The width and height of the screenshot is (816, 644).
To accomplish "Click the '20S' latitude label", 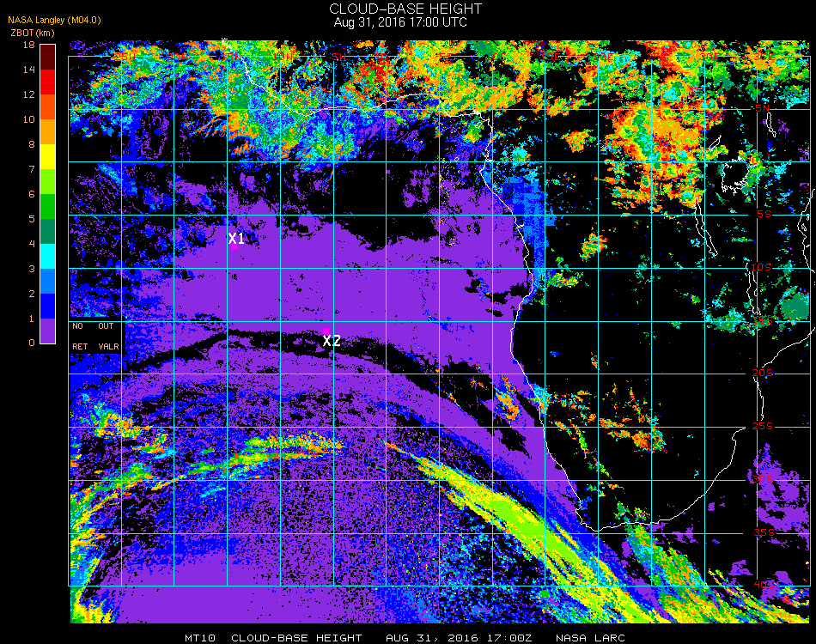I will (762, 374).
